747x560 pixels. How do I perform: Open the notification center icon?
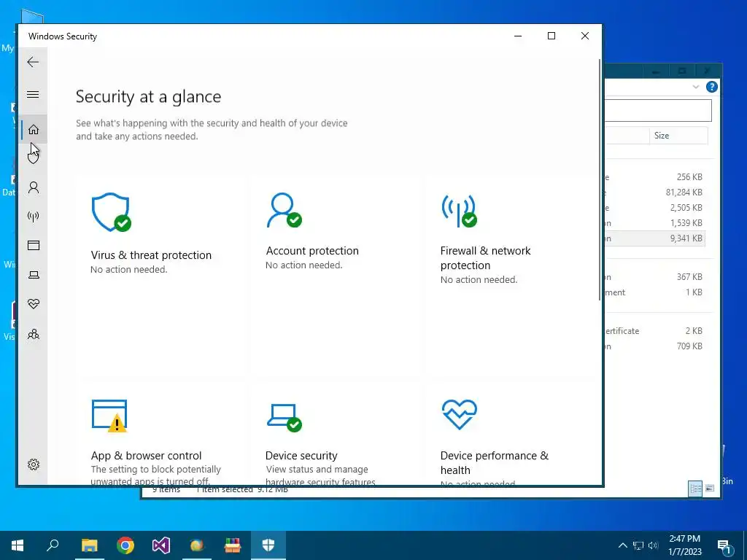pyautogui.click(x=724, y=546)
